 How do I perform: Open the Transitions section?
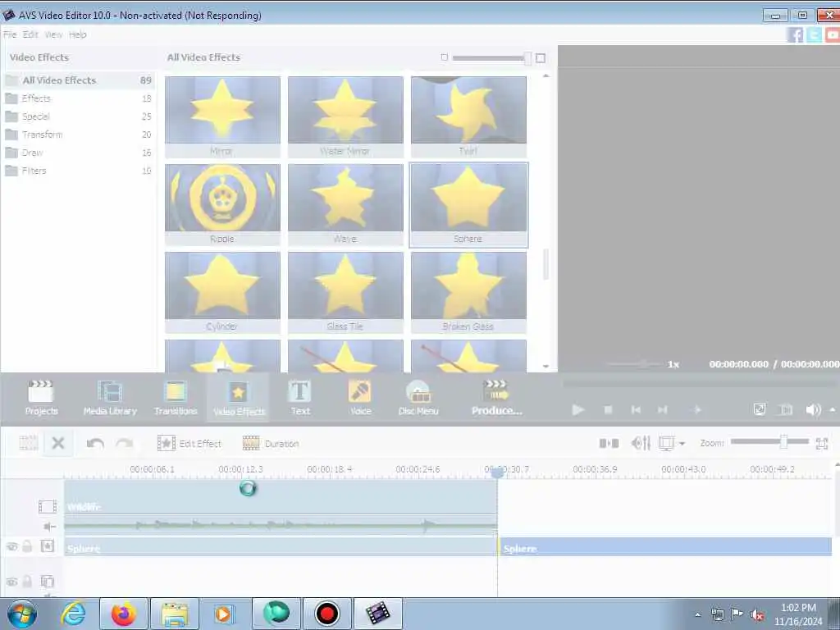point(176,398)
